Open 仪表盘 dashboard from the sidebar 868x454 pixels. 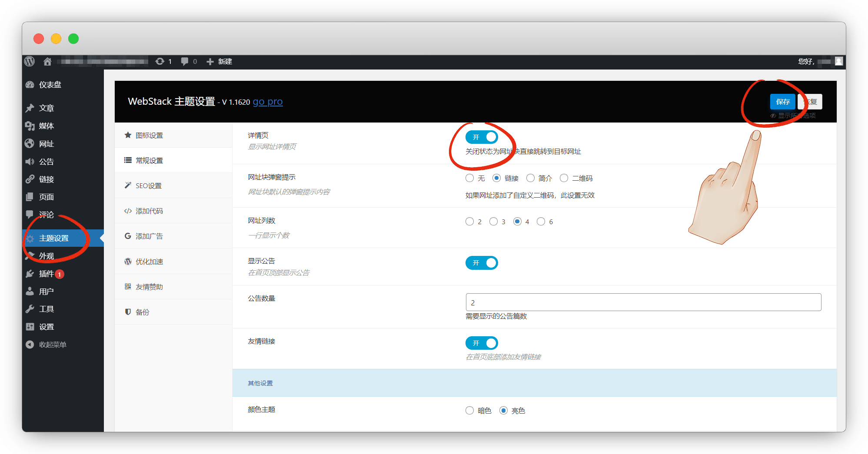point(50,85)
